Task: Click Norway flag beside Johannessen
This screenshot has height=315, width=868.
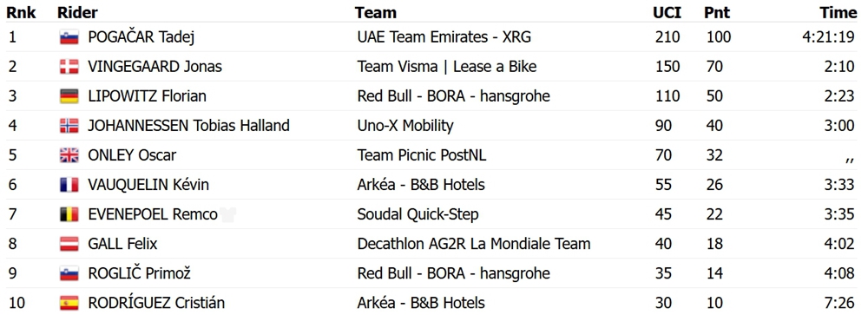Action: coord(69,126)
